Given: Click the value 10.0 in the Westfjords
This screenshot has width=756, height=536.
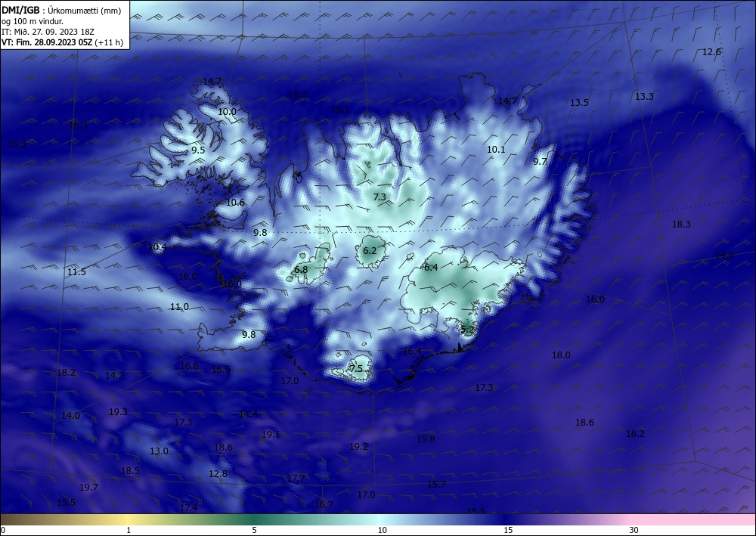Looking at the screenshot, I should [227, 112].
